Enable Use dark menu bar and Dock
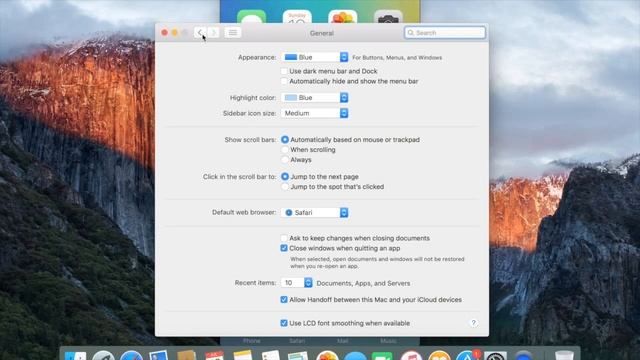 284,71
